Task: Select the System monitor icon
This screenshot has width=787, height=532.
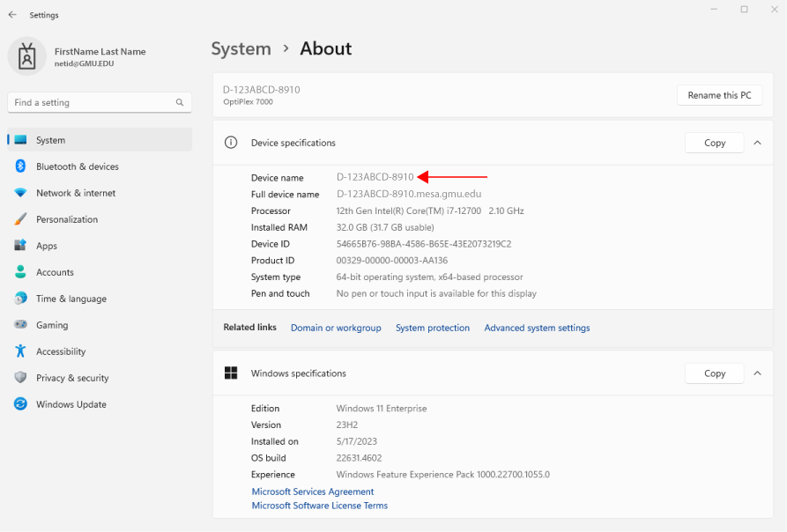Action: [x=20, y=140]
